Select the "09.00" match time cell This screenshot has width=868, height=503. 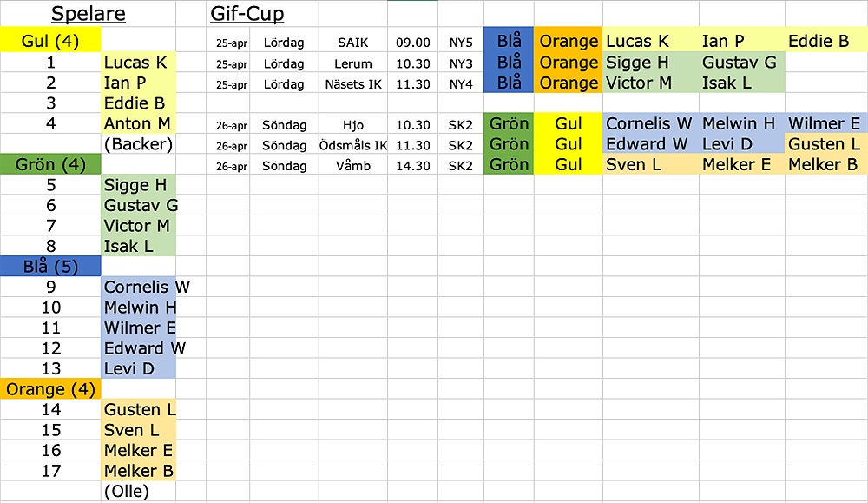[413, 42]
